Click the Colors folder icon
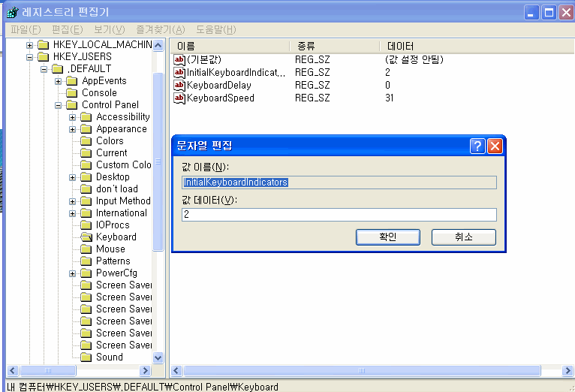Screen dimensions: 575x392 pos(86,141)
